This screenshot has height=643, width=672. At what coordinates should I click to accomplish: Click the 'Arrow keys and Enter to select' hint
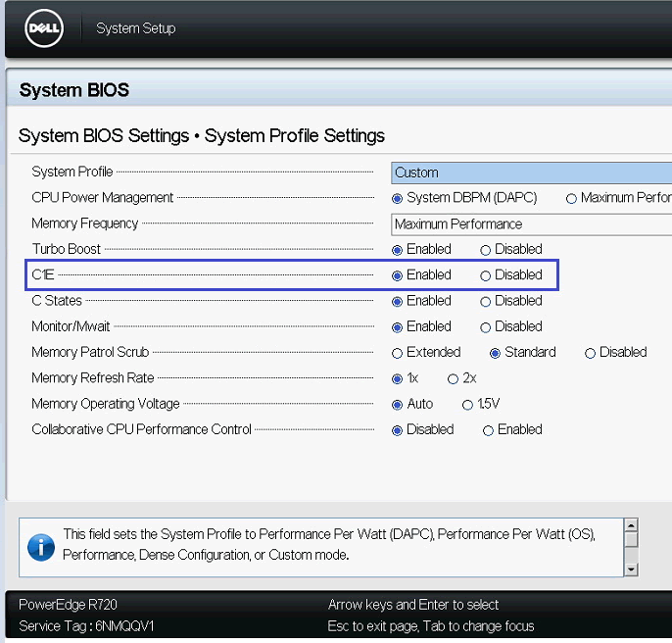(413, 605)
